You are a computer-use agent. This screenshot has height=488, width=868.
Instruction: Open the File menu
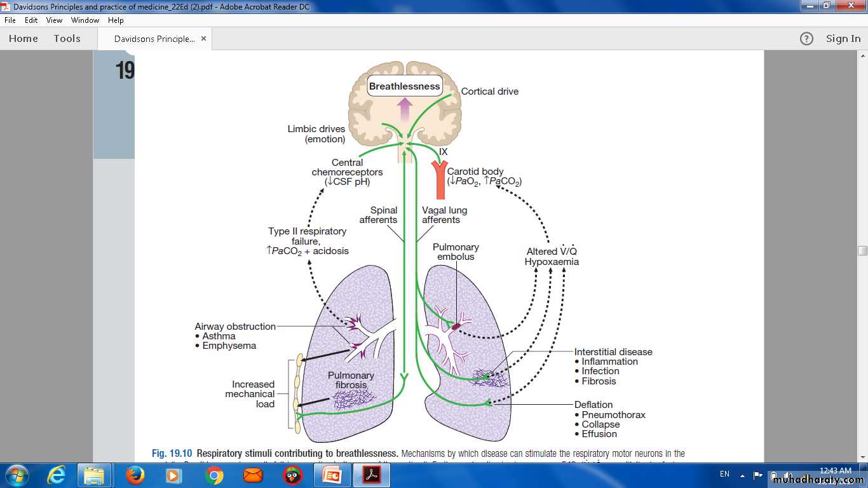click(10, 20)
